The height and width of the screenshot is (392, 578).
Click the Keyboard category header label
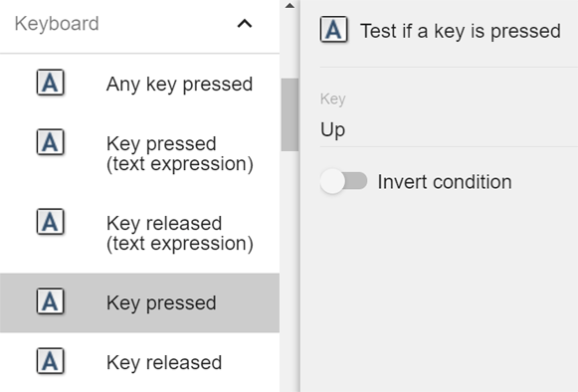[x=57, y=24]
